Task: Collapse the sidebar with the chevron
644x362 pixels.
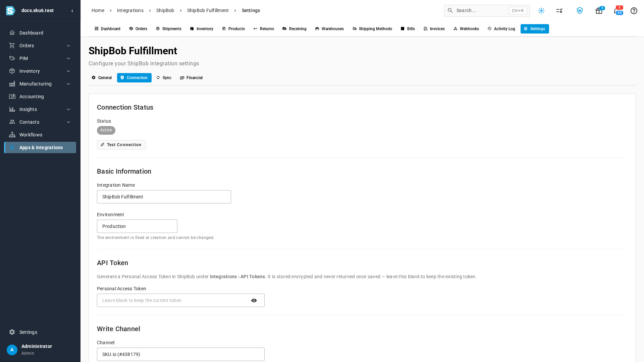Action: [x=72, y=11]
